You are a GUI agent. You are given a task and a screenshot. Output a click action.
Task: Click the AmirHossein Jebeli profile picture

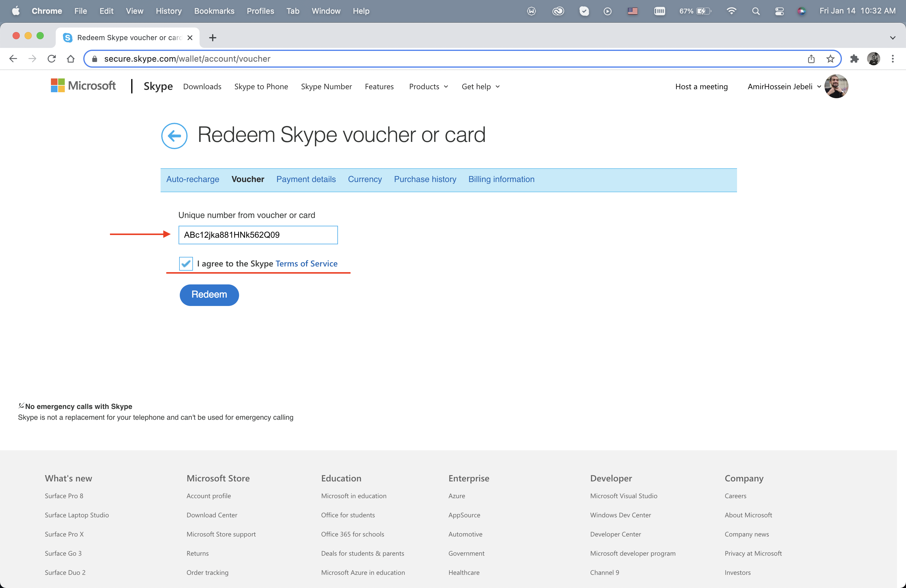coord(836,86)
